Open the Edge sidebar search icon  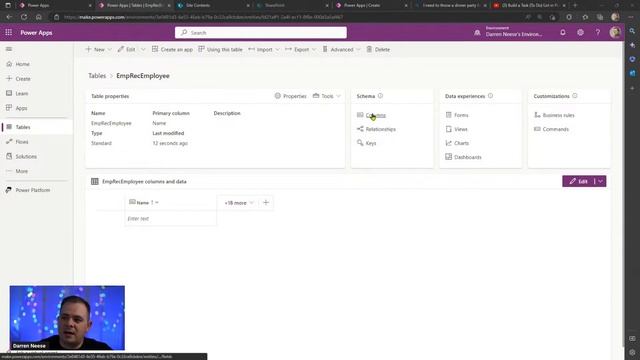point(632,31)
